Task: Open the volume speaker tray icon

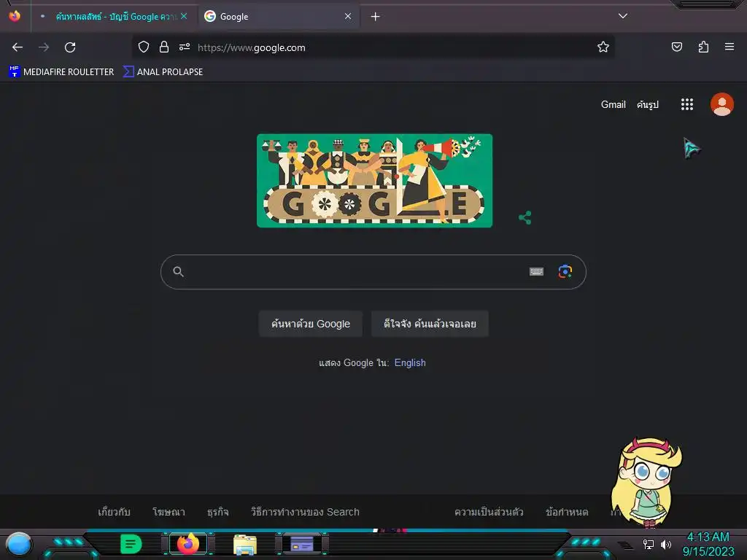Action: pos(666,544)
